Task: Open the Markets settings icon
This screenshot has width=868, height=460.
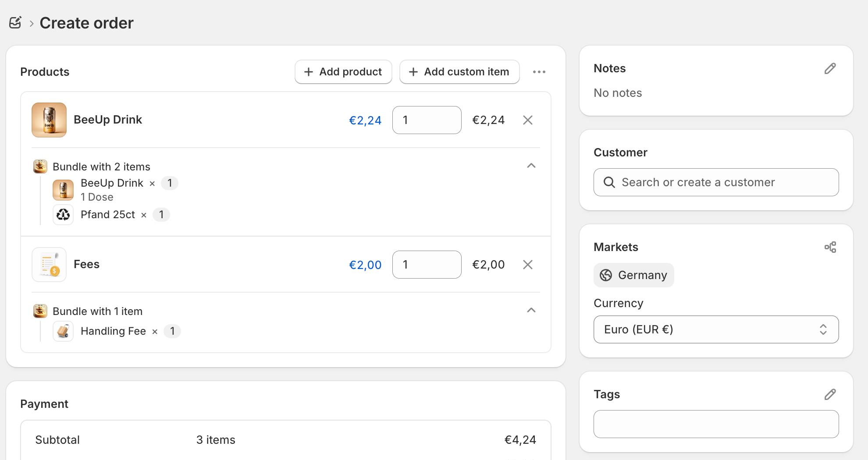Action: (x=830, y=247)
